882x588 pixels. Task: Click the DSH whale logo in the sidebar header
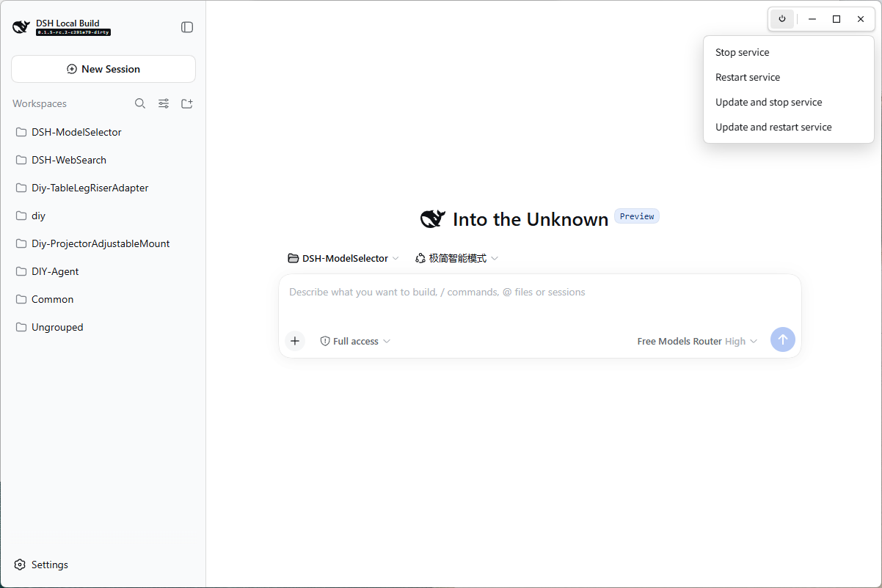pos(21,27)
